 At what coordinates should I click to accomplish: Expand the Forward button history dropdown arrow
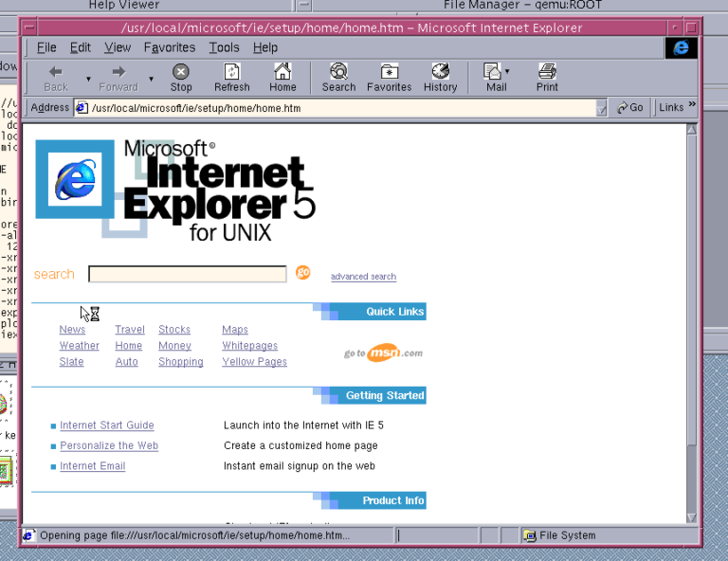pos(151,79)
